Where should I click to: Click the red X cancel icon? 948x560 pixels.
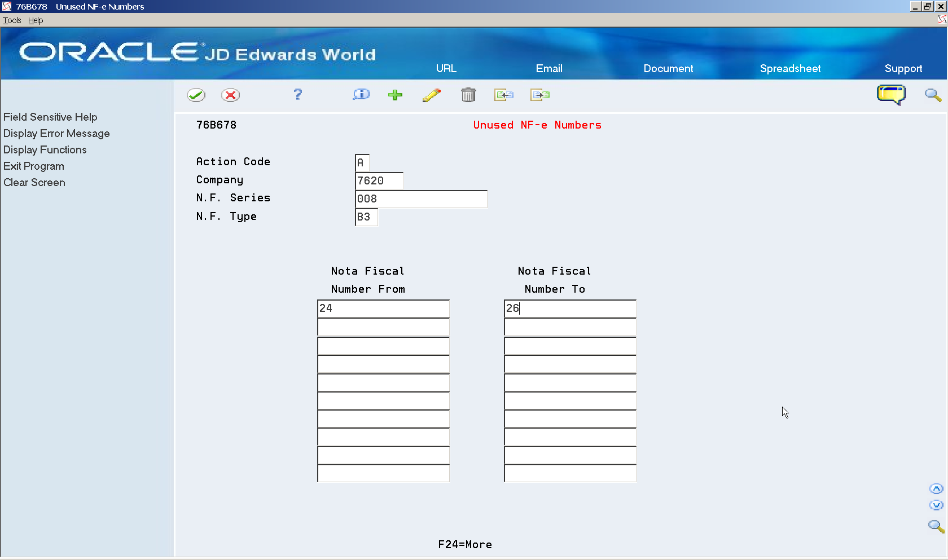[x=230, y=95]
